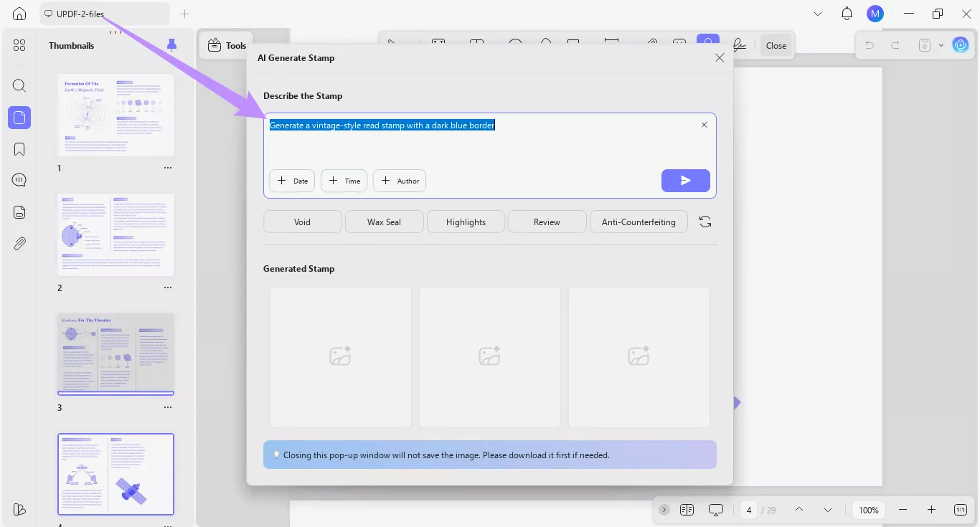Viewport: 980px width, 527px height.
Task: Expand the save options dropdown arrow
Action: [x=941, y=45]
